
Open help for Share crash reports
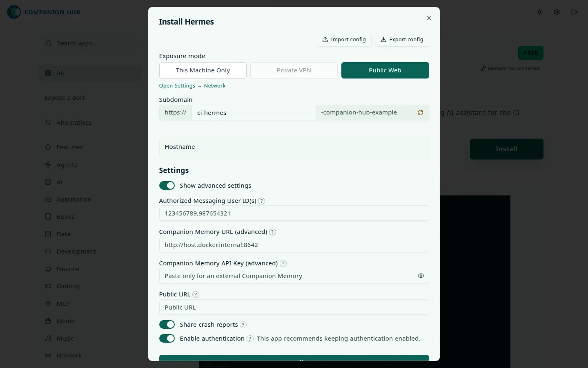click(243, 325)
